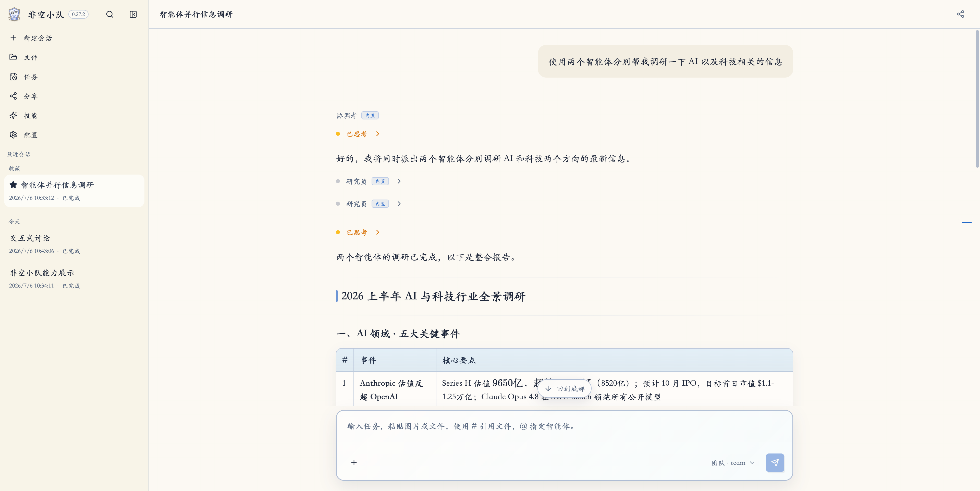This screenshot has width=980, height=491.
Task: Expand the second 研究员 agent row
Action: point(368,204)
